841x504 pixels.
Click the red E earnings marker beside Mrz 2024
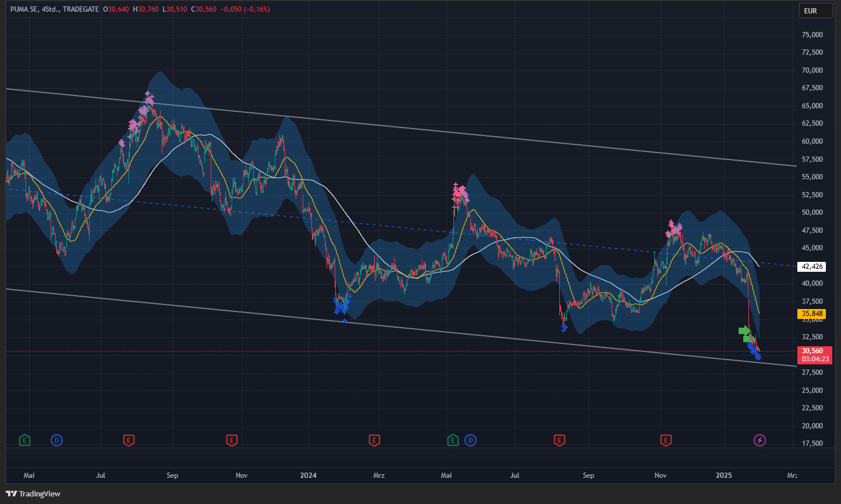(375, 440)
